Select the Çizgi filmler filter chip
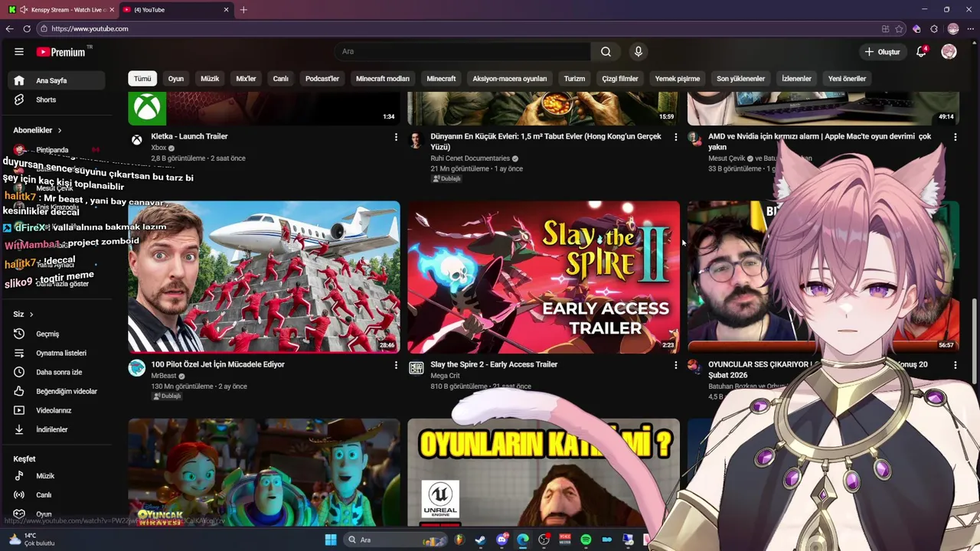 [620, 79]
